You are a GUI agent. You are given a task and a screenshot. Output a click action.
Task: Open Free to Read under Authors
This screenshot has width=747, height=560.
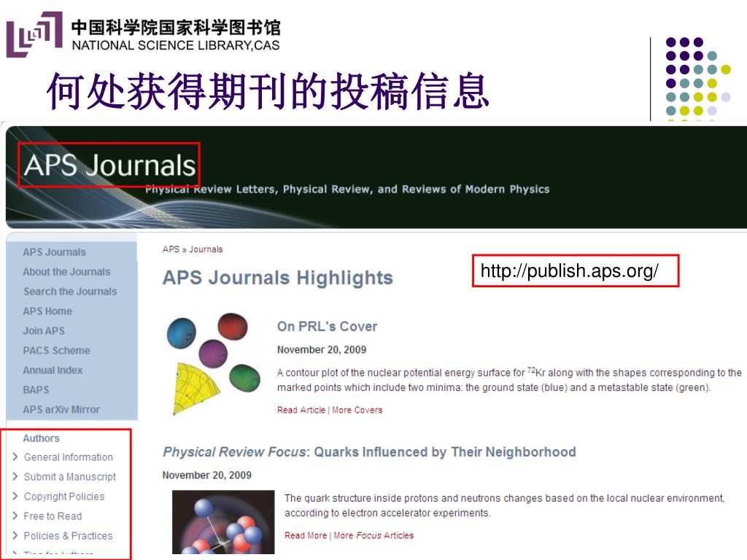click(x=53, y=516)
